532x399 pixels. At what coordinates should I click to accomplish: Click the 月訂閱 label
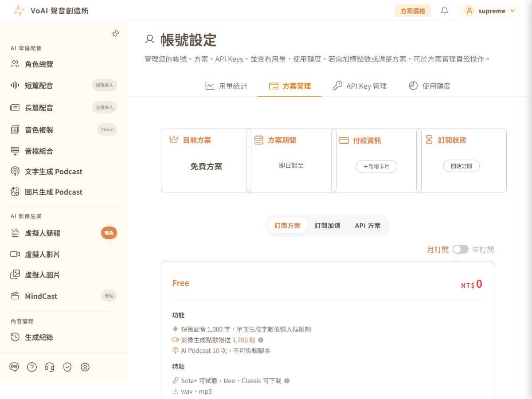point(438,250)
